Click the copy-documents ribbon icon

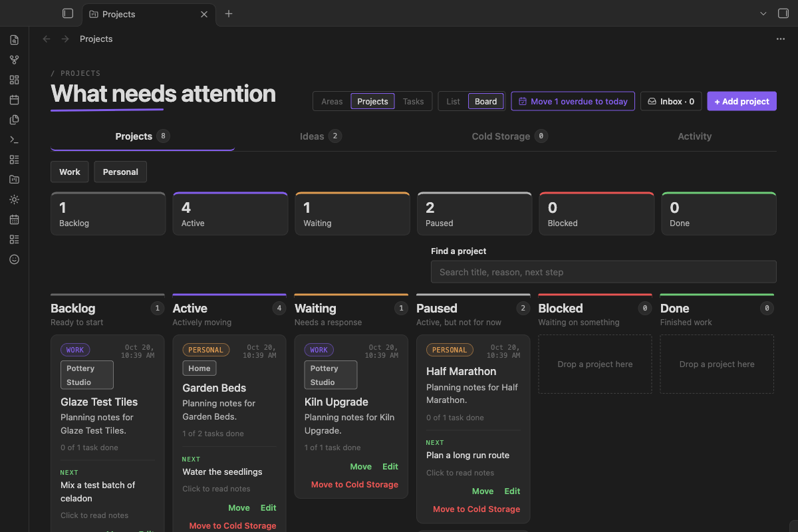coord(14,120)
